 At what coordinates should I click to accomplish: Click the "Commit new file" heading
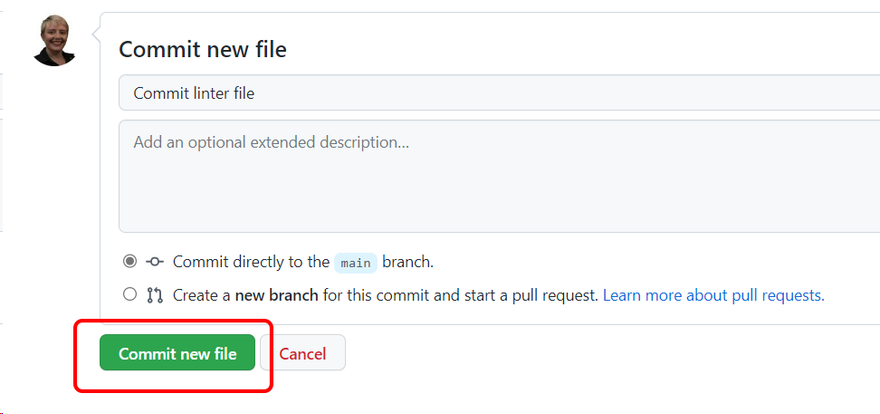[203, 49]
